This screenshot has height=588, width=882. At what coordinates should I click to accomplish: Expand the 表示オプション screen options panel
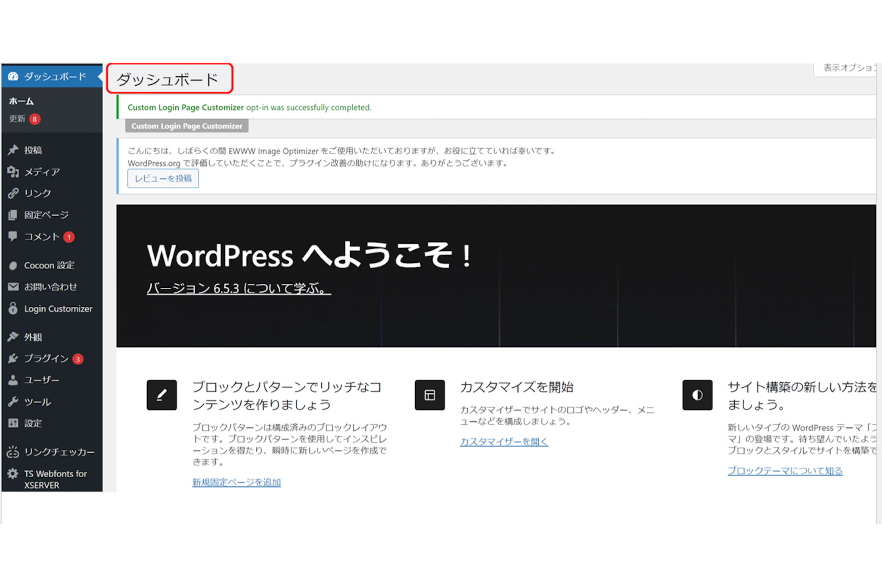848,68
